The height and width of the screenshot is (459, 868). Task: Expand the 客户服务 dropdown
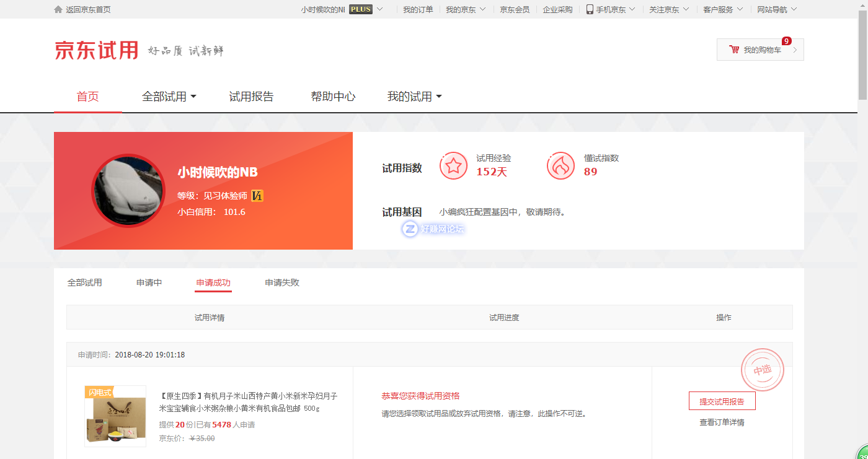coord(723,9)
